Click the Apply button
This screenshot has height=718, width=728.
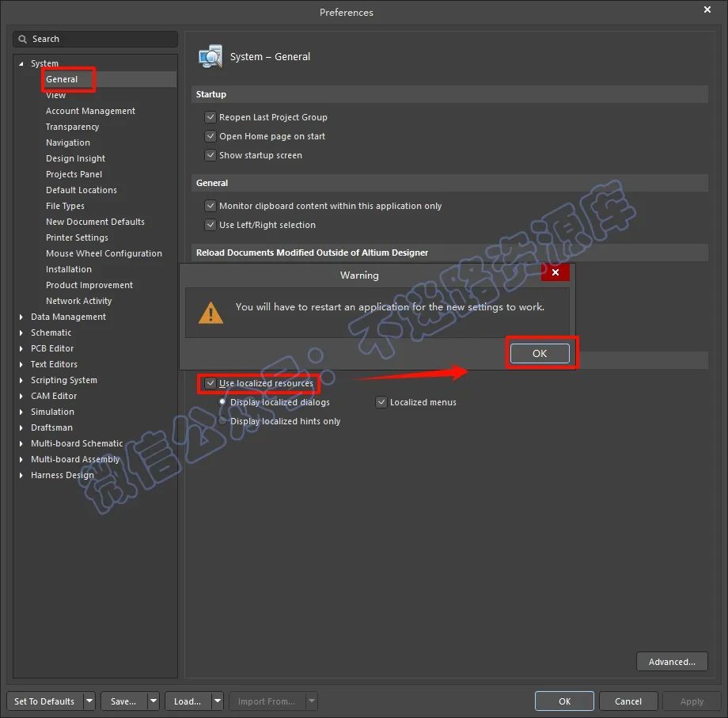(x=692, y=701)
